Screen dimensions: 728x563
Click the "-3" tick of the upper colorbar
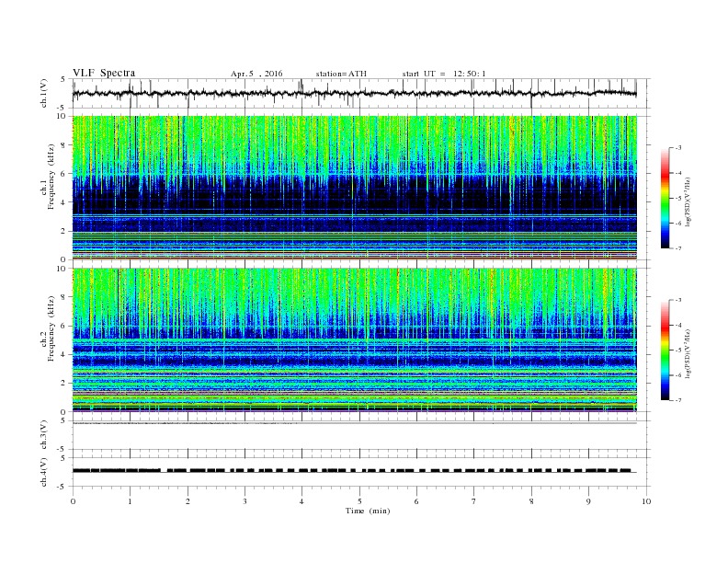[x=678, y=148]
